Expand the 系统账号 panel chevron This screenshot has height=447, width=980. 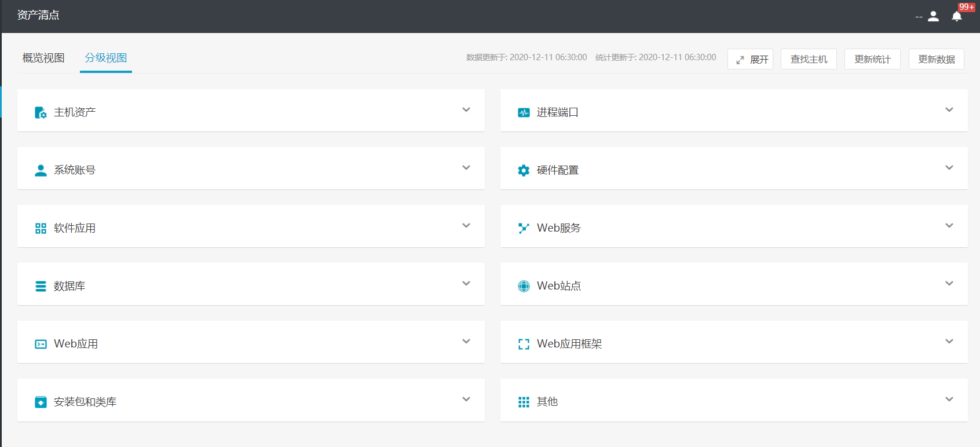click(x=466, y=168)
